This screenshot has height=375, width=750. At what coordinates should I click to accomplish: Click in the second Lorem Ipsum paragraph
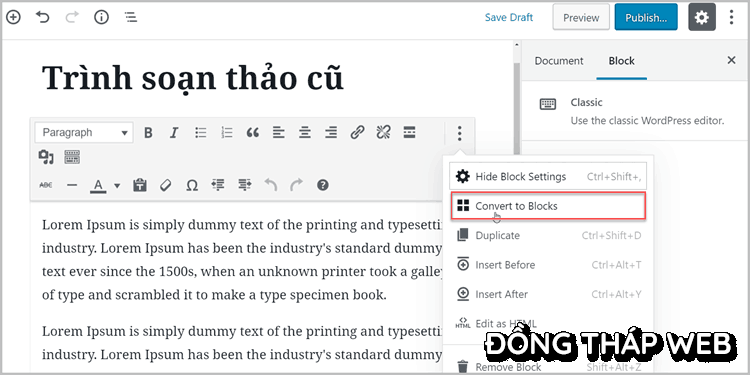point(242,342)
